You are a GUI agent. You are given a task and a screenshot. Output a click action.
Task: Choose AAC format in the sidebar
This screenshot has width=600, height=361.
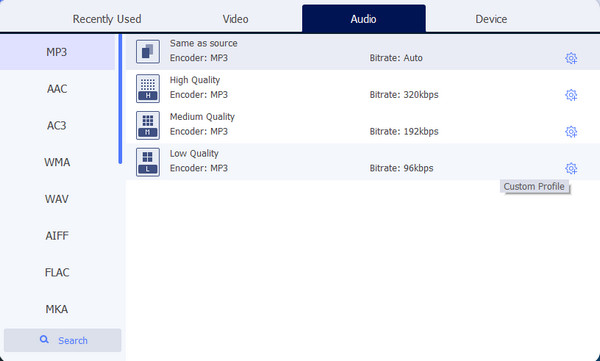coord(57,89)
